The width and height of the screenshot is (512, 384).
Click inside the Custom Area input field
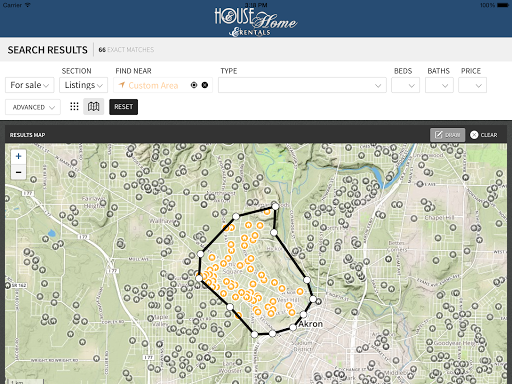[x=153, y=85]
